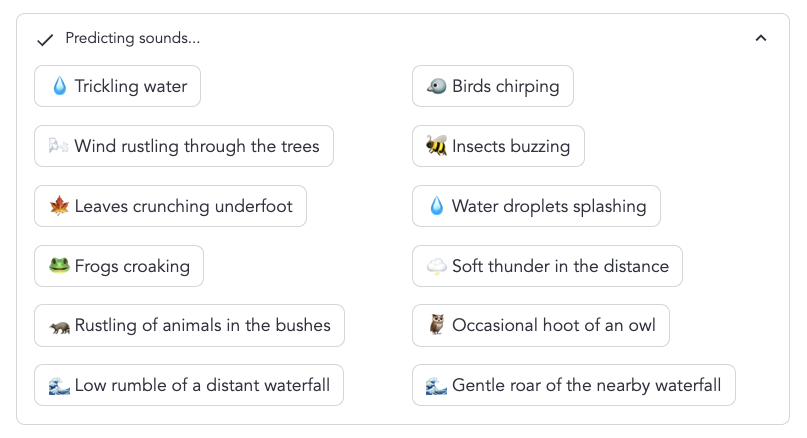Select Wind rustling through the trees

(x=184, y=146)
